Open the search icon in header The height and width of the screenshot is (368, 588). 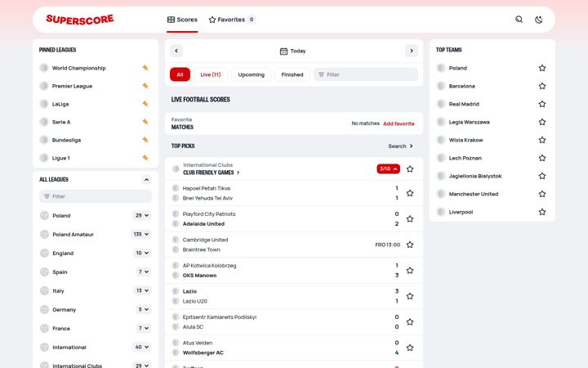(519, 20)
